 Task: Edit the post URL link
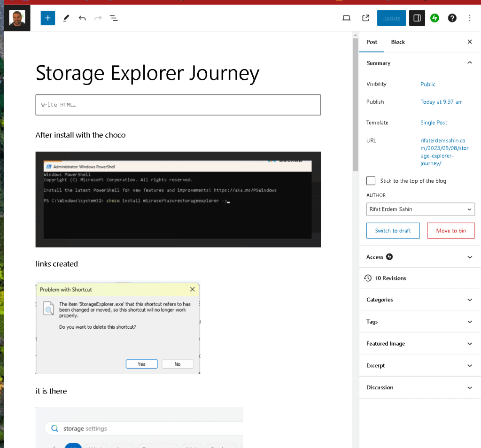[x=444, y=152]
